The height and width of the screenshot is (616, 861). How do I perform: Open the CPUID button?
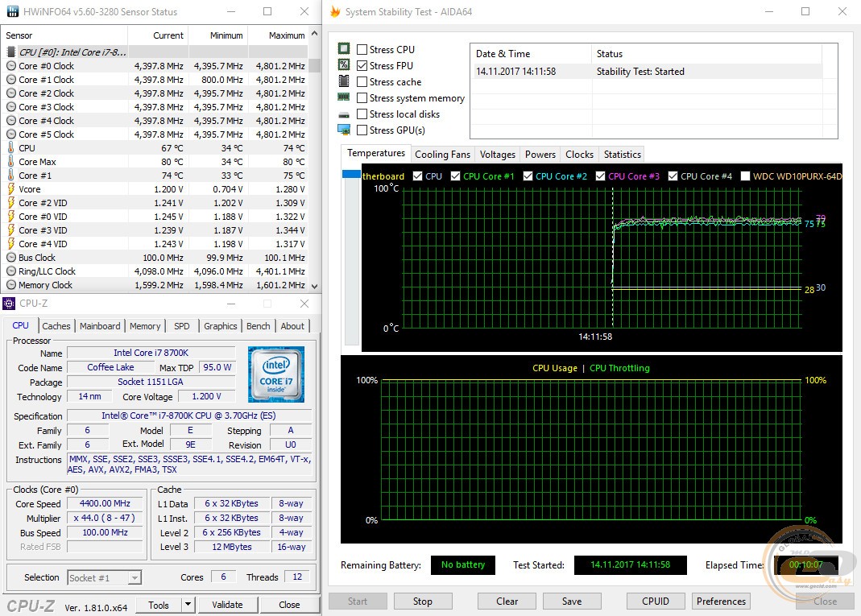pos(656,602)
